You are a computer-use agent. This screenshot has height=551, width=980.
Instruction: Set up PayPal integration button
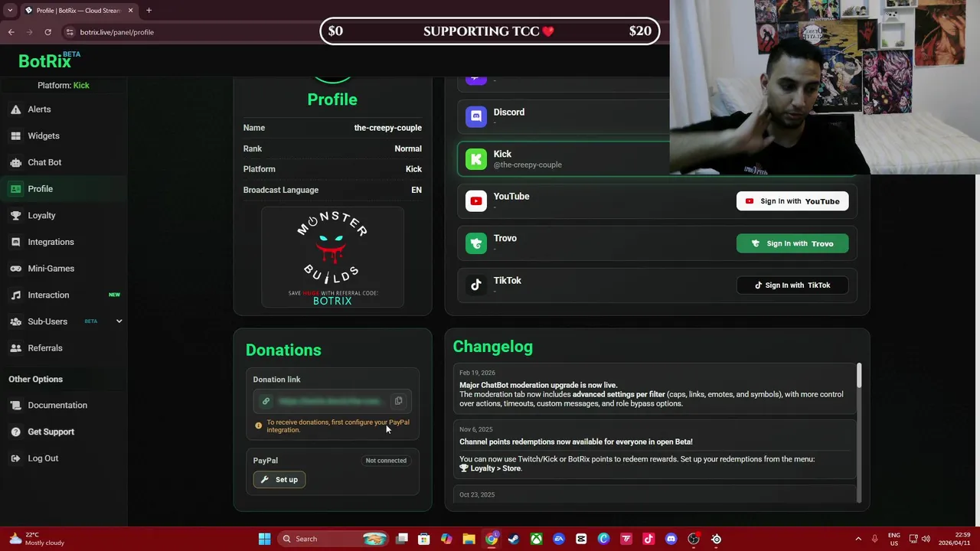coord(279,480)
